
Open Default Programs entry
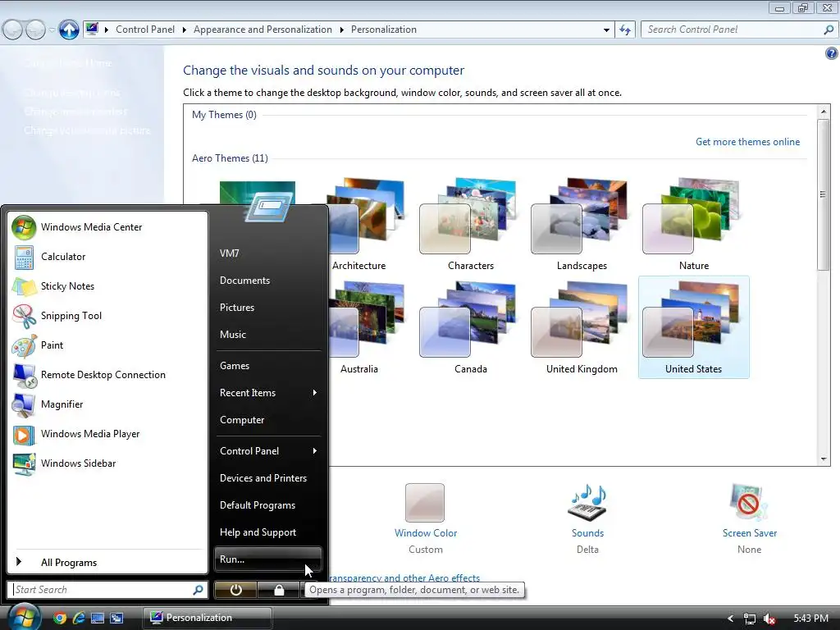257,505
